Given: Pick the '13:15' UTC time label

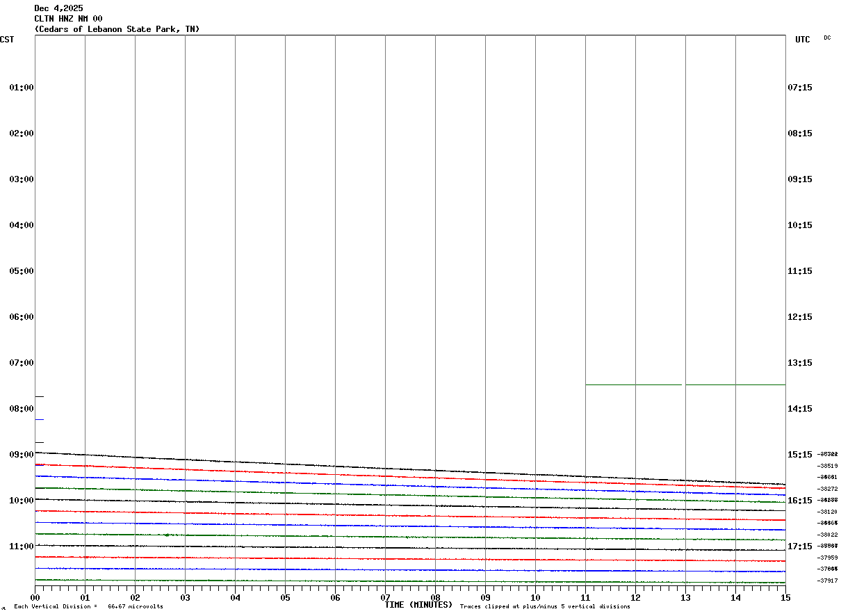Looking at the screenshot, I should (x=800, y=363).
